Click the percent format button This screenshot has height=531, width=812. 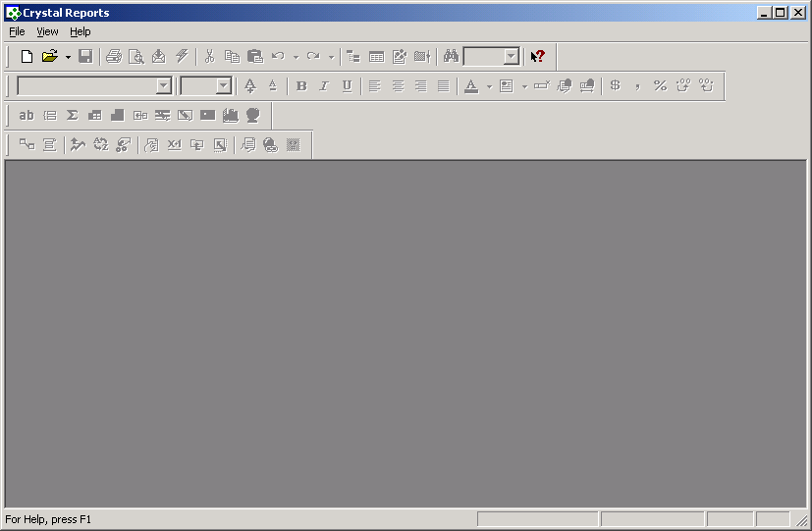coord(660,86)
